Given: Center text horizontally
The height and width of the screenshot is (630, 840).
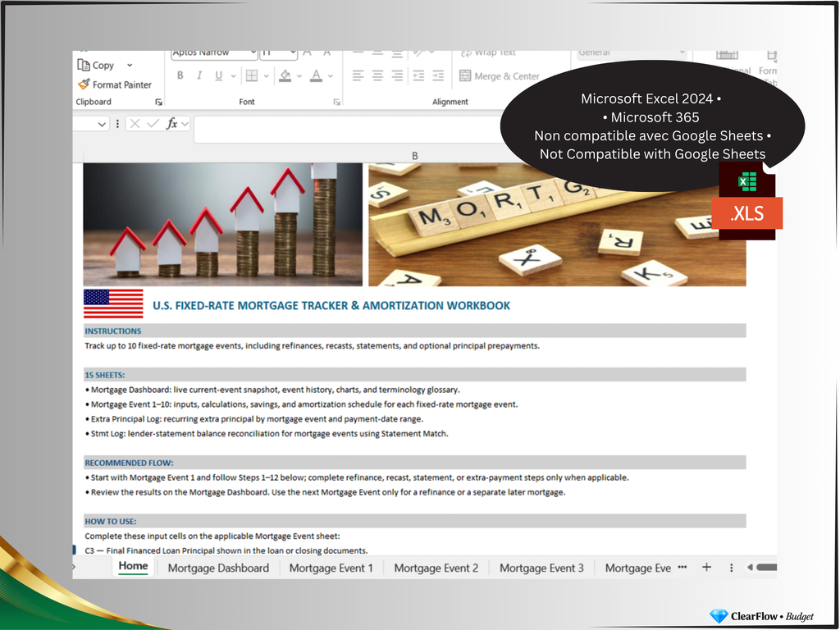Looking at the screenshot, I should click(377, 75).
